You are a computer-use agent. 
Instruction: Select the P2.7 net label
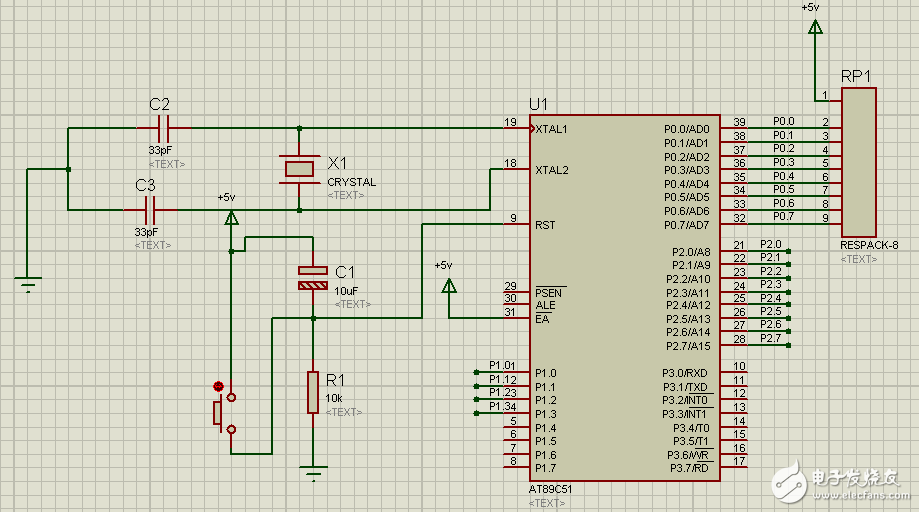click(770, 339)
